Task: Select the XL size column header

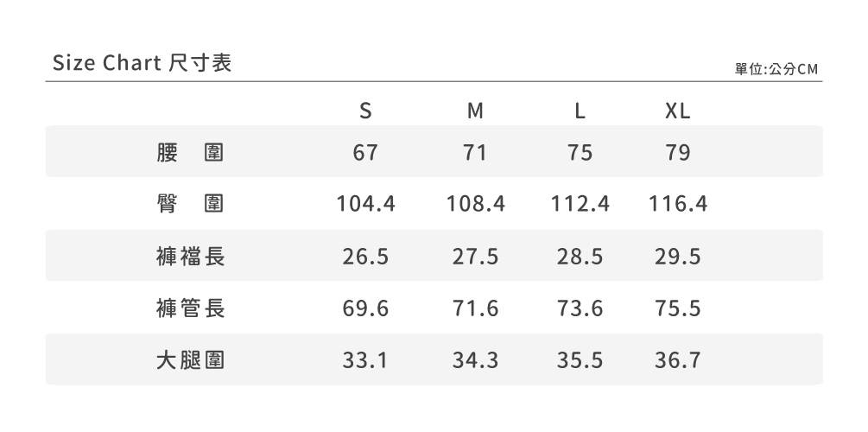Action: pos(678,111)
